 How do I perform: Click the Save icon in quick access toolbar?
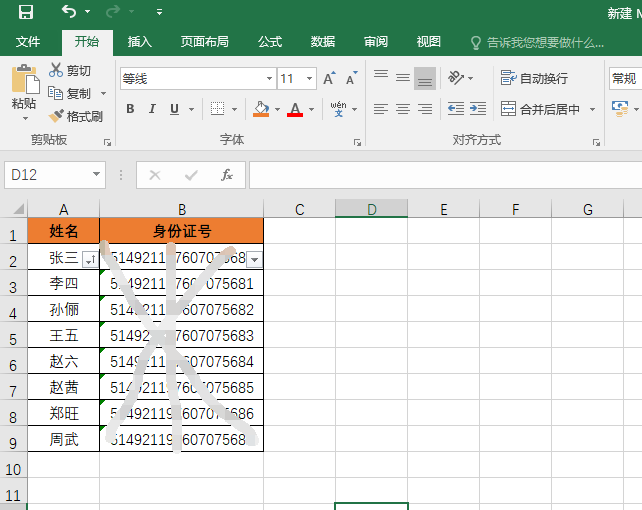pyautogui.click(x=26, y=12)
